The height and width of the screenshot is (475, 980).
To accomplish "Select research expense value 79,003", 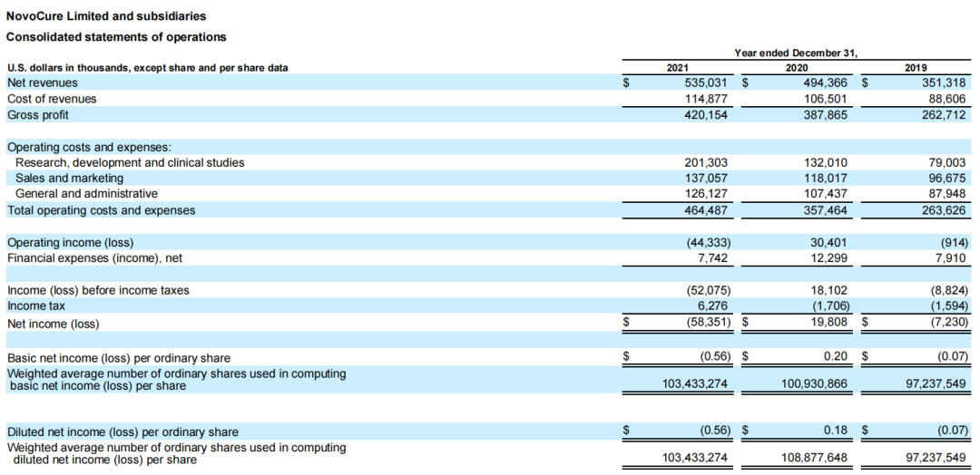I will 948,162.
